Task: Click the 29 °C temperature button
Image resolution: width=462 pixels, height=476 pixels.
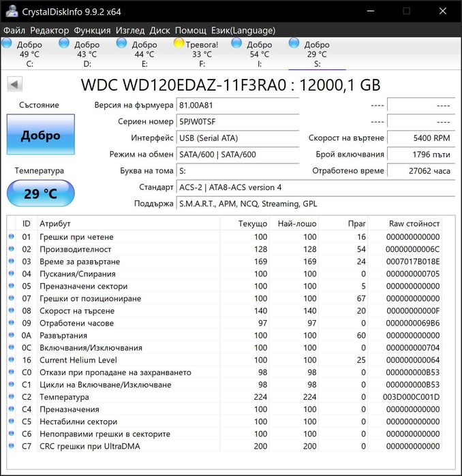Action: 41,193
